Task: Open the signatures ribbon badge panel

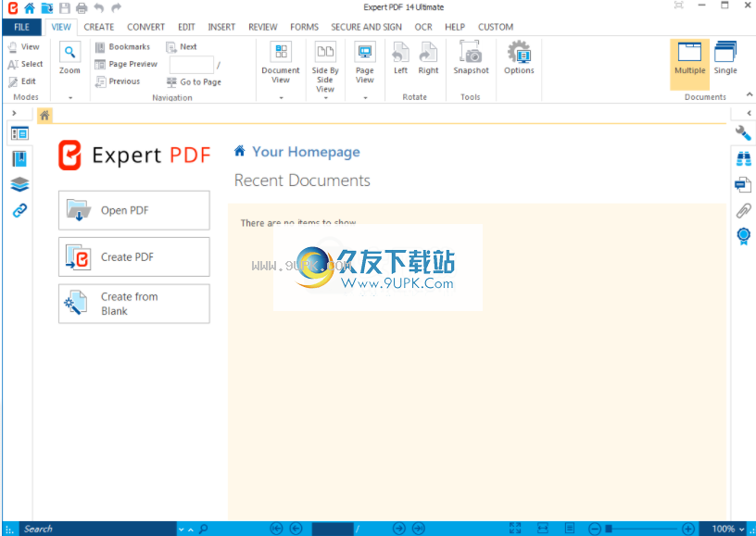Action: coord(743,236)
